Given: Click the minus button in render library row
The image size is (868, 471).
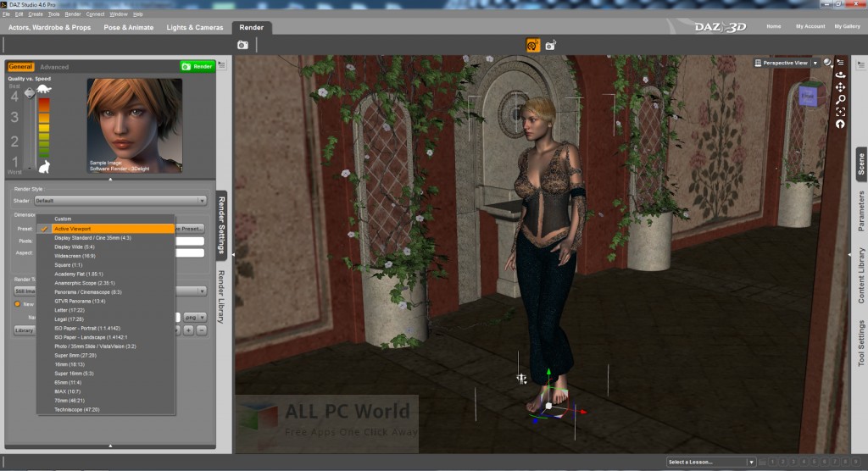Looking at the screenshot, I should (202, 330).
